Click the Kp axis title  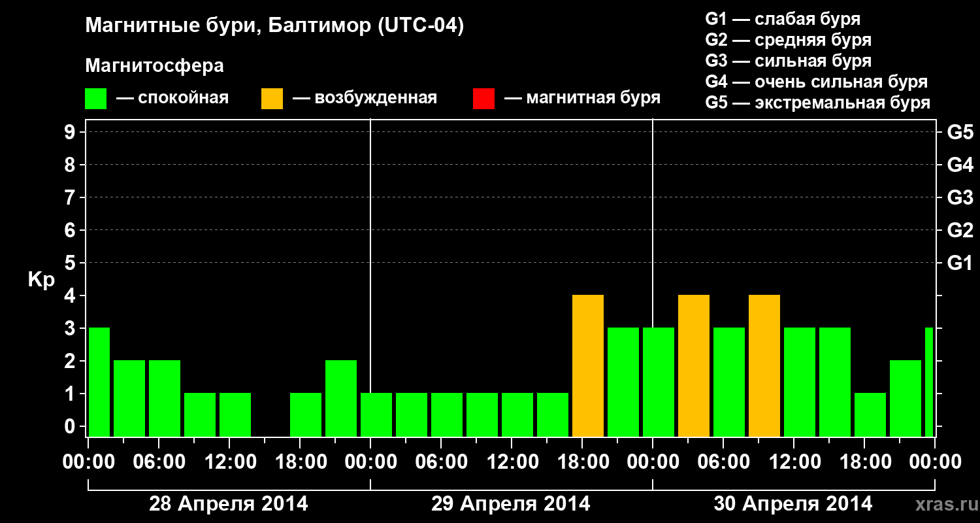(41, 280)
